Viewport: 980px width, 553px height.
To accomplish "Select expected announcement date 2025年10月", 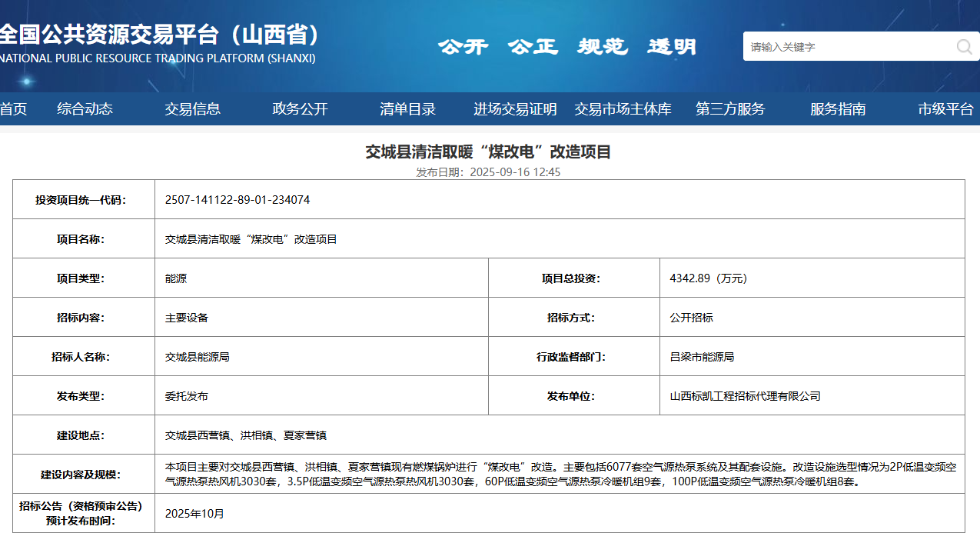I will [195, 513].
